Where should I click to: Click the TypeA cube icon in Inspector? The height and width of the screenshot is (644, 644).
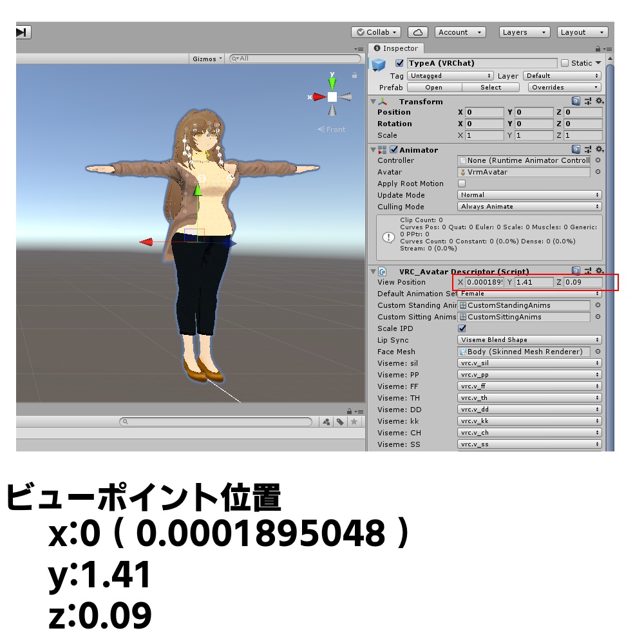379,63
